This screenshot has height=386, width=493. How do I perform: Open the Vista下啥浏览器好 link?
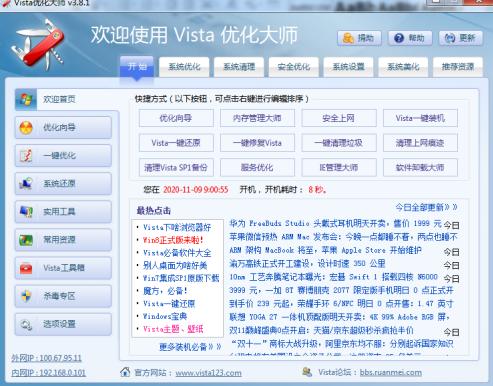click(177, 228)
